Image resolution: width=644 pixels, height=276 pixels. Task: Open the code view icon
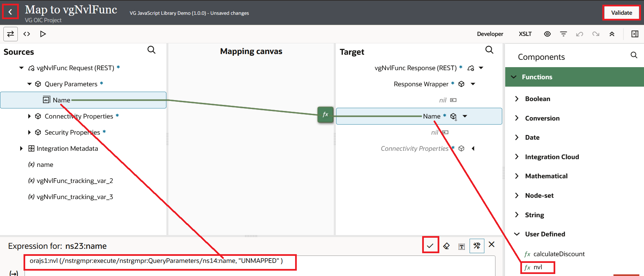tap(27, 34)
